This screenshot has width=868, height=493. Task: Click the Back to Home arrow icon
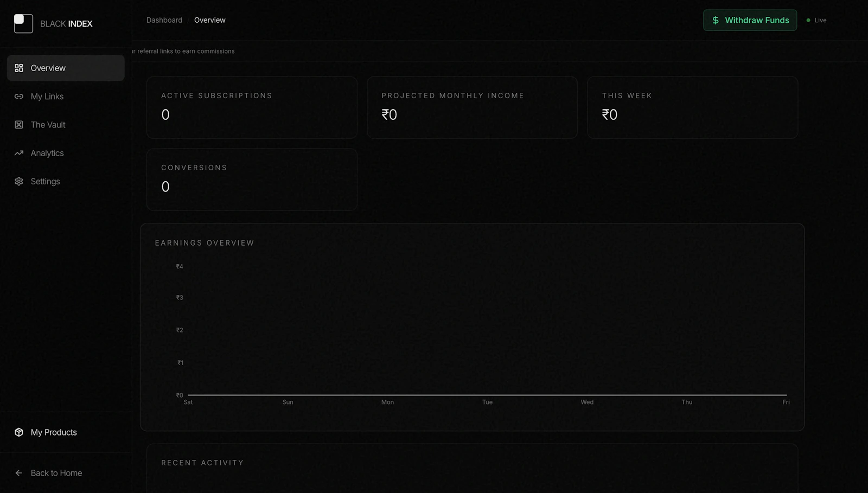19,472
